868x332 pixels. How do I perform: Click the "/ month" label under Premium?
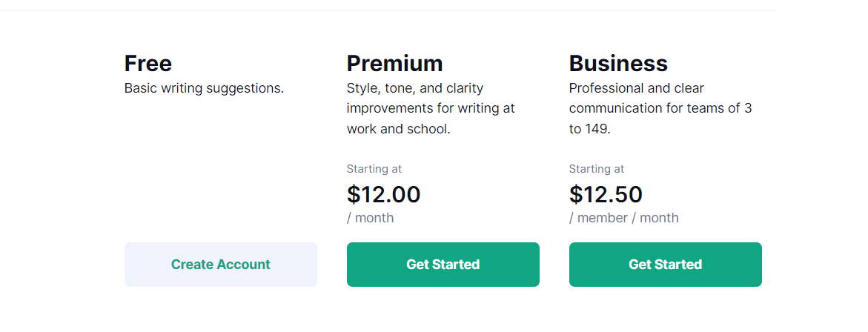(x=371, y=218)
